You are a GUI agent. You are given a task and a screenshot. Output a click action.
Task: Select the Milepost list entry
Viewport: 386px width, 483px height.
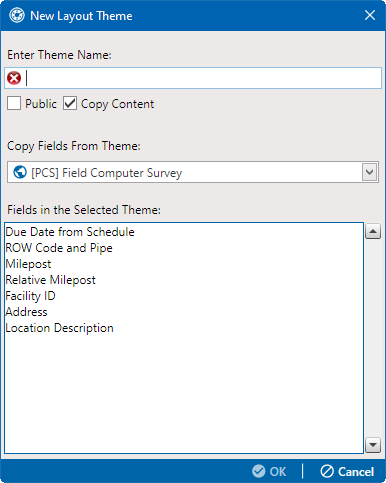pos(28,264)
